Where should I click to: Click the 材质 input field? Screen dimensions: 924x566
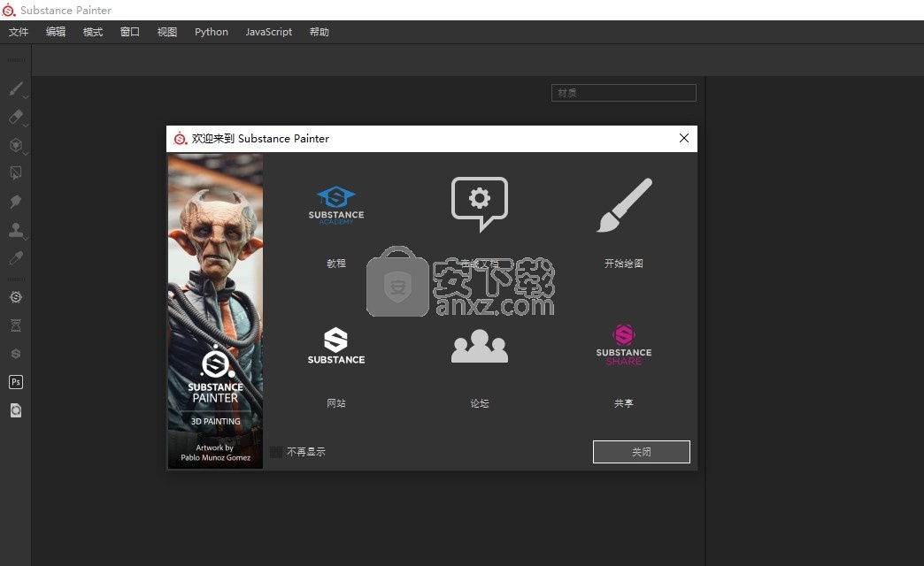click(623, 93)
